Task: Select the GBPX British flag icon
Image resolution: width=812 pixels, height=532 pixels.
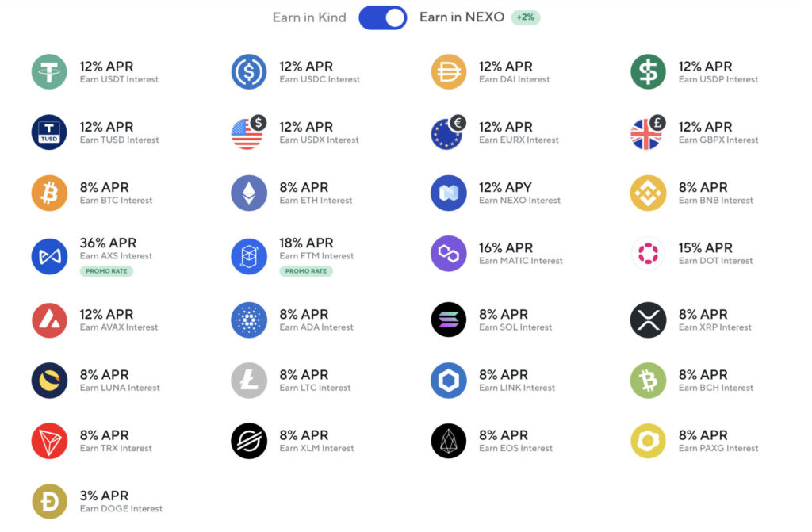Action: pos(648,132)
